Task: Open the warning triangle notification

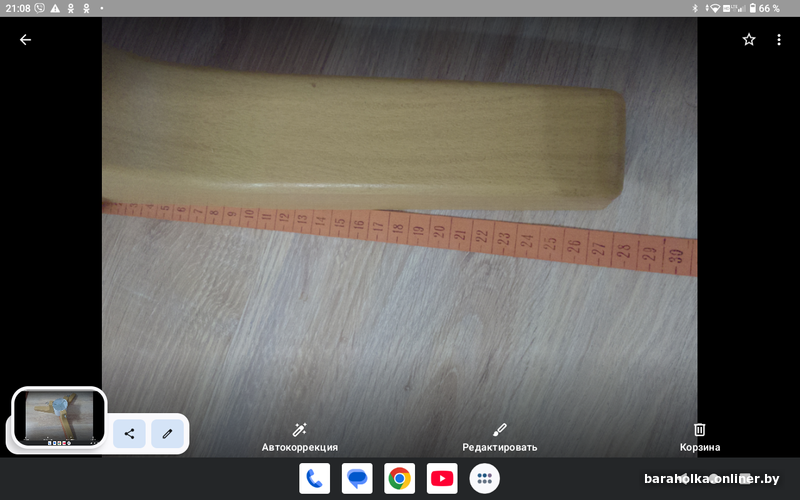Action: click(x=55, y=8)
